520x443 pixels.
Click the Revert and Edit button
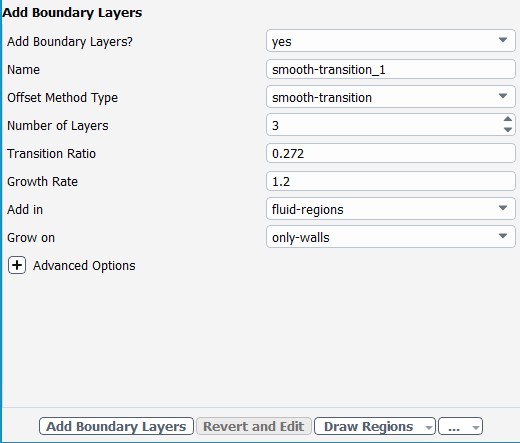(254, 426)
